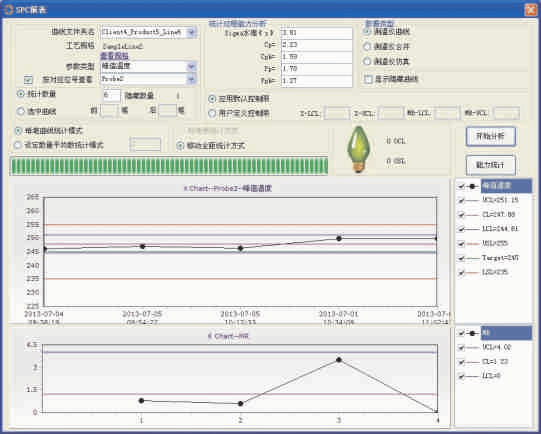Click the R chart data point at sample 3

(x=339, y=360)
